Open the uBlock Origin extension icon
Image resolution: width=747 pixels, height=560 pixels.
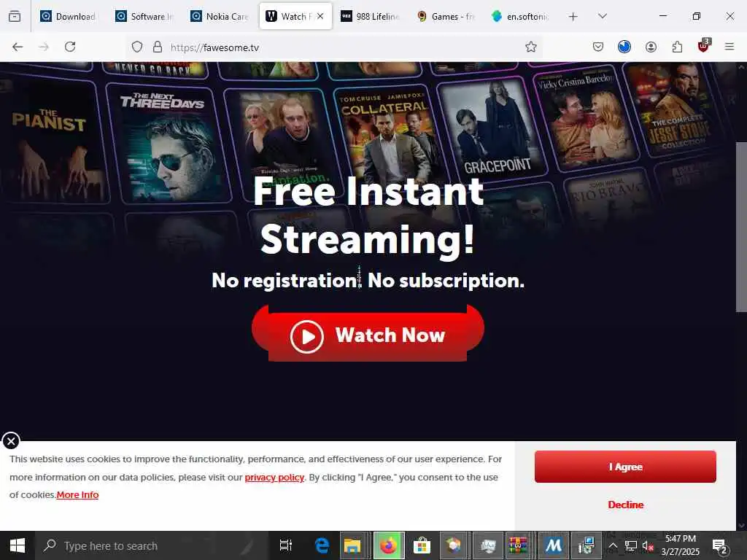tap(704, 46)
